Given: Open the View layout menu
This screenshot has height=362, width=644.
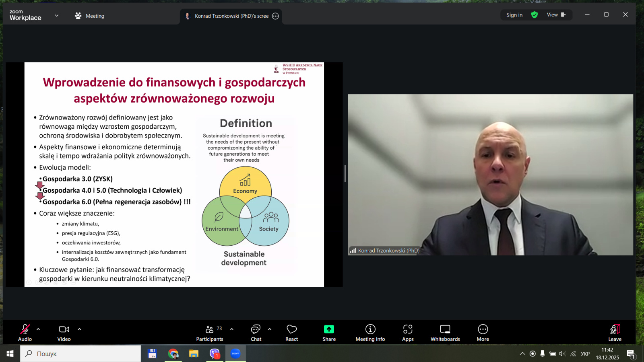Looking at the screenshot, I should tap(556, 15).
